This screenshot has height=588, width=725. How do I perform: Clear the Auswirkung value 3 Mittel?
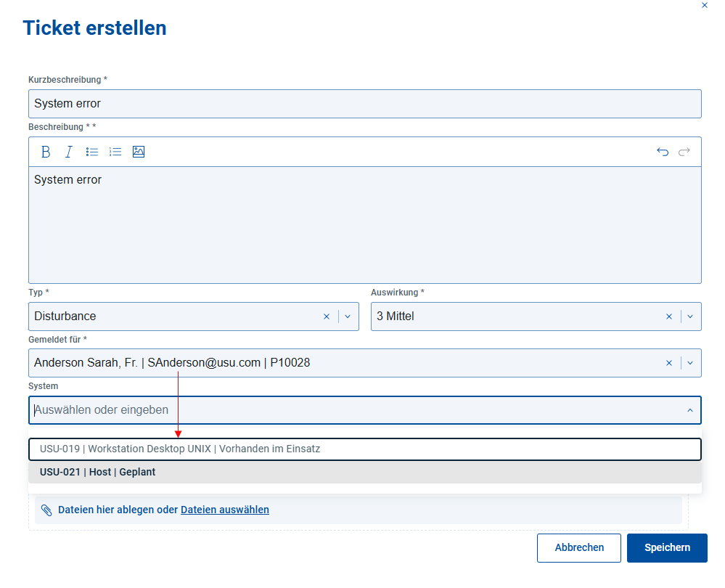point(669,317)
